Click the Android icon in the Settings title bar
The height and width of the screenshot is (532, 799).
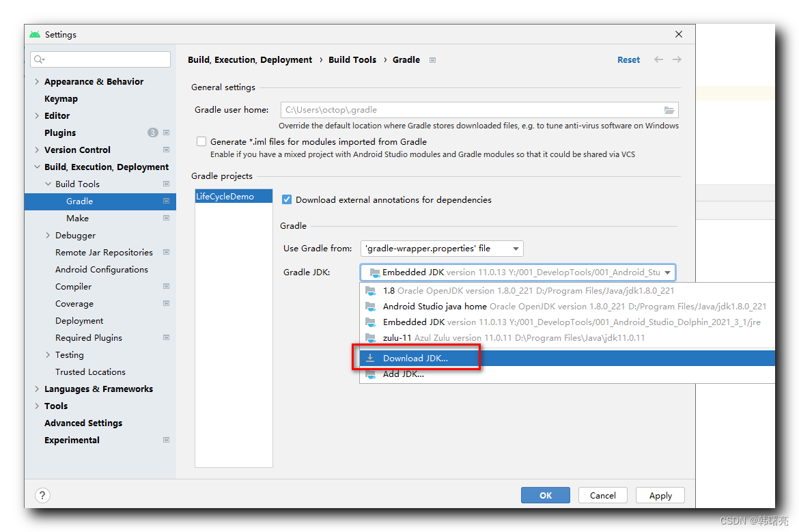(x=34, y=34)
